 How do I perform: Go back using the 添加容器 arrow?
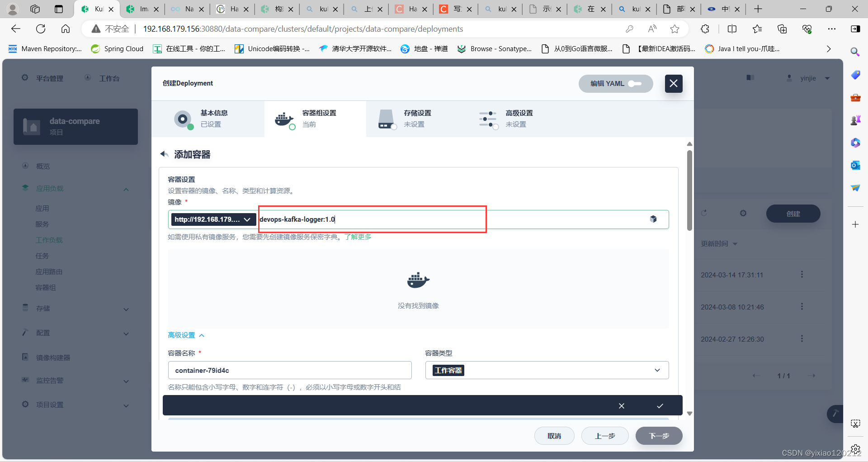coord(164,154)
